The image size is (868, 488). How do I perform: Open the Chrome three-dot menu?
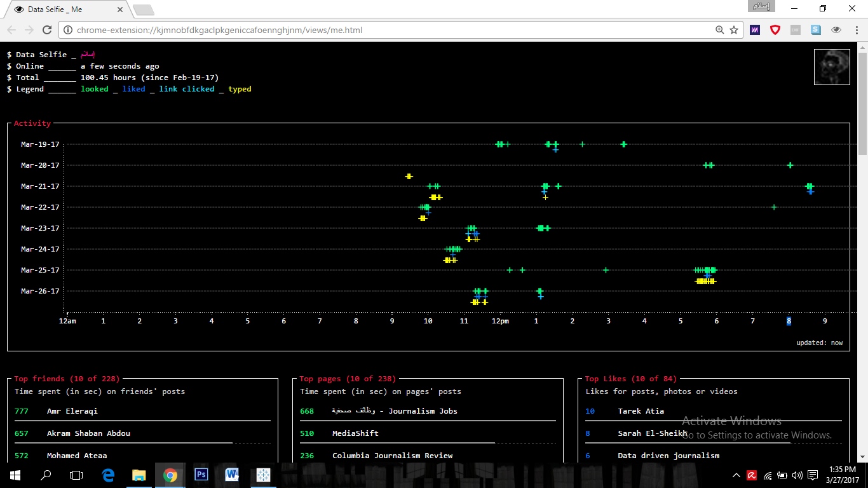tap(855, 30)
